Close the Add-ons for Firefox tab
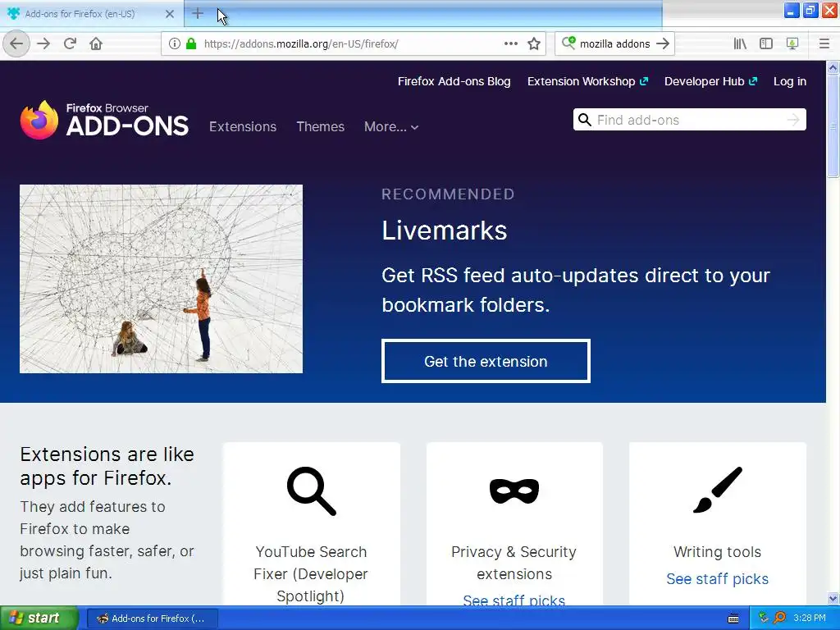 (170, 14)
